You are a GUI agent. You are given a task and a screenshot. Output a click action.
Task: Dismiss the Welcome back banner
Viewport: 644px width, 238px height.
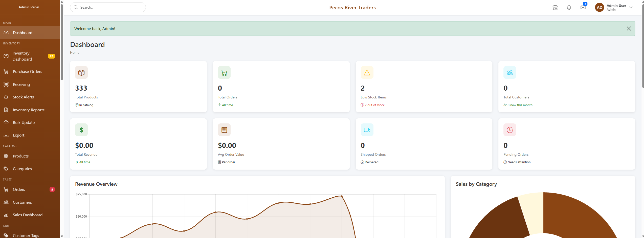[x=629, y=29]
